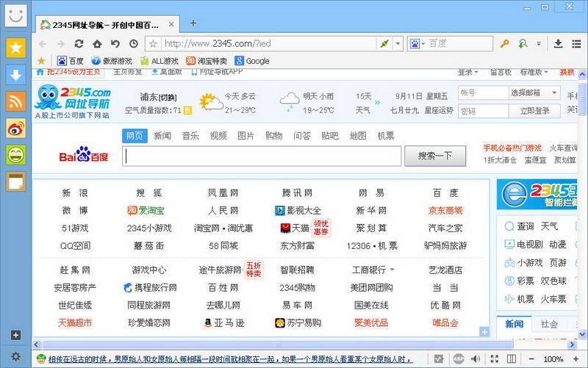Open the Downloads sidebar icon
Viewport: 588px width, 368px height.
(15, 75)
